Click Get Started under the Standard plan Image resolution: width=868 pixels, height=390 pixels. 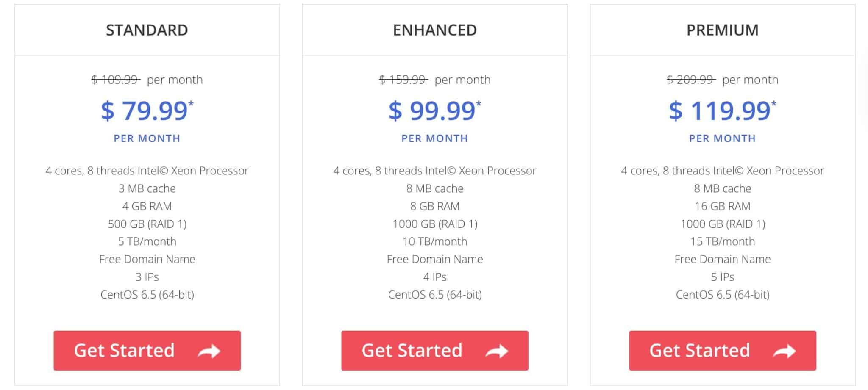click(x=147, y=351)
